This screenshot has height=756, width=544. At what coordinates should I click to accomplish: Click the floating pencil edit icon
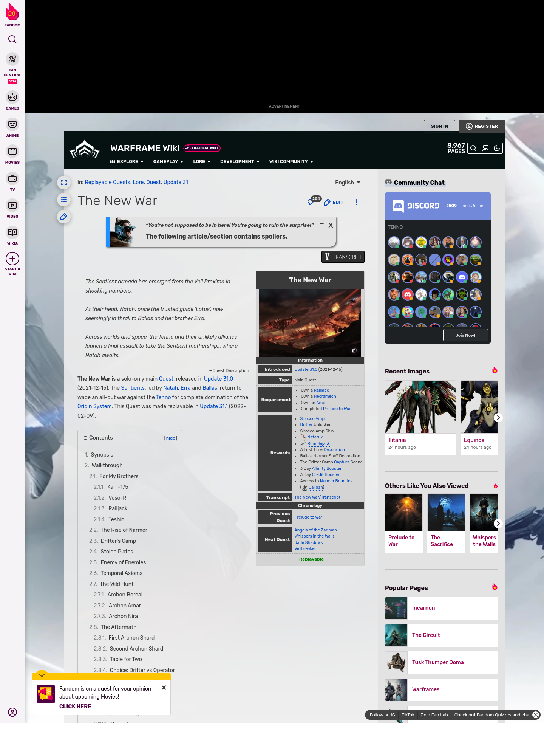[x=64, y=217]
